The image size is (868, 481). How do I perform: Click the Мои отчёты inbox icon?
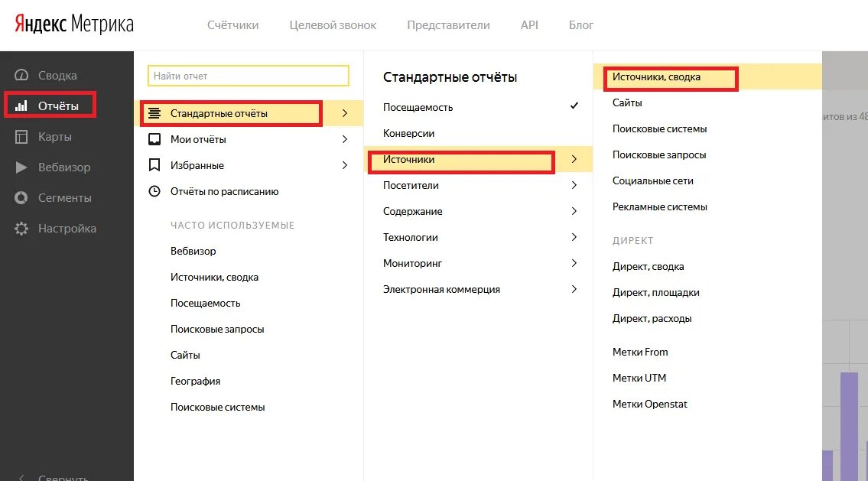pos(154,139)
